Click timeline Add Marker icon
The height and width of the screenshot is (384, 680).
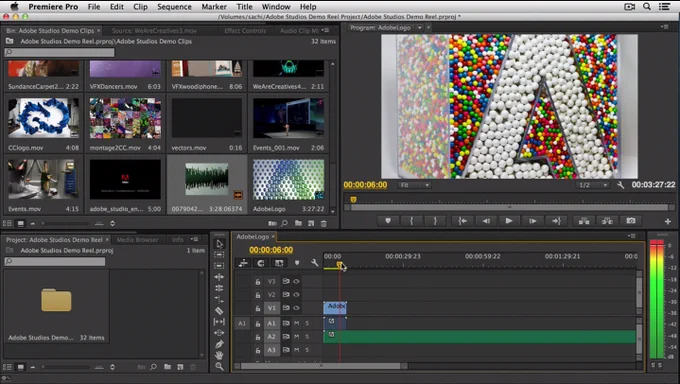pos(297,263)
